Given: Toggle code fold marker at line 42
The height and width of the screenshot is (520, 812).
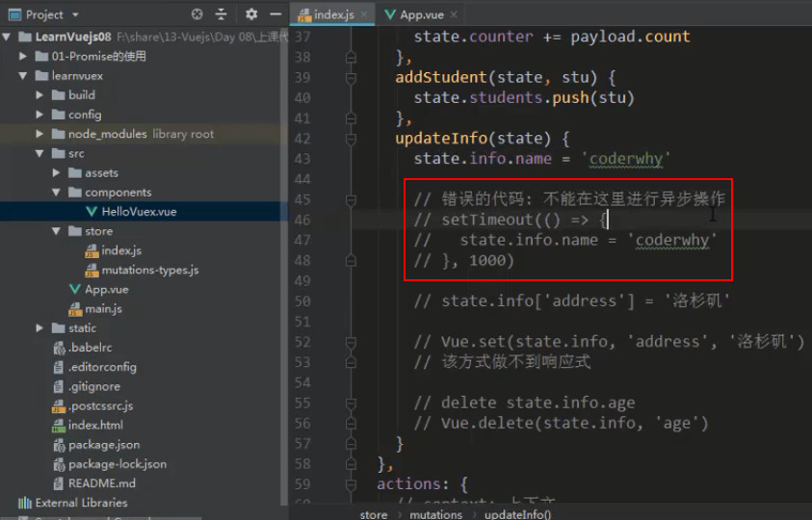Looking at the screenshot, I should [x=351, y=139].
